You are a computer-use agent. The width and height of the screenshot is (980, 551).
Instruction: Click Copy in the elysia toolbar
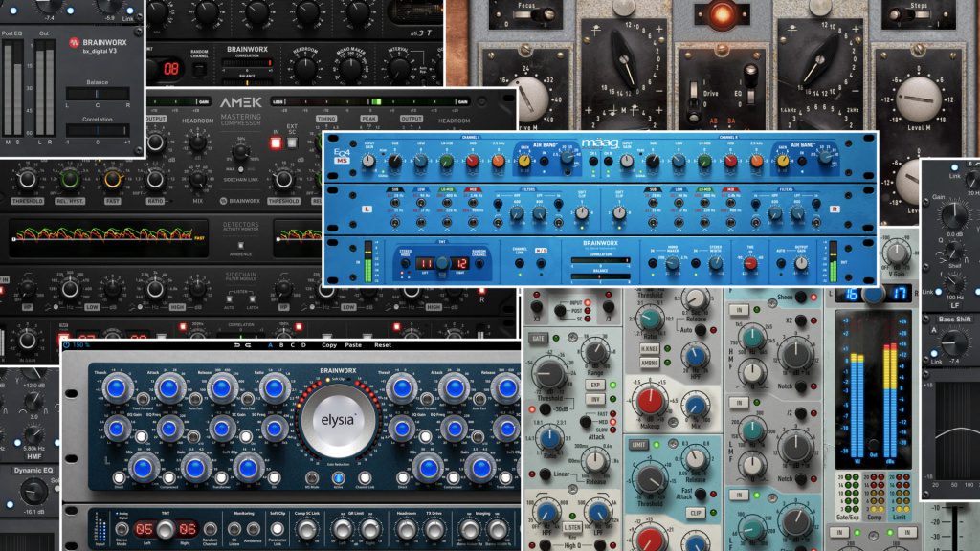pyautogui.click(x=329, y=344)
